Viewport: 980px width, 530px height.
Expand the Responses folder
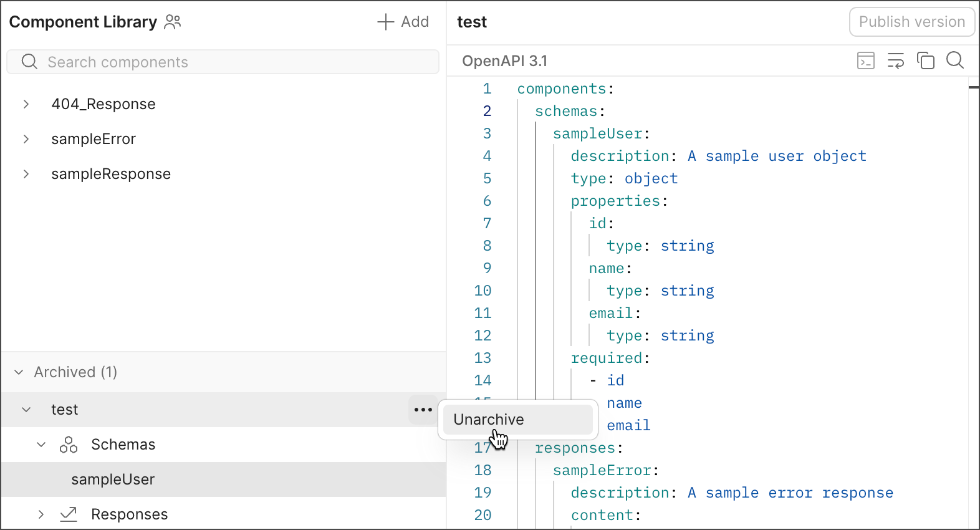point(41,514)
